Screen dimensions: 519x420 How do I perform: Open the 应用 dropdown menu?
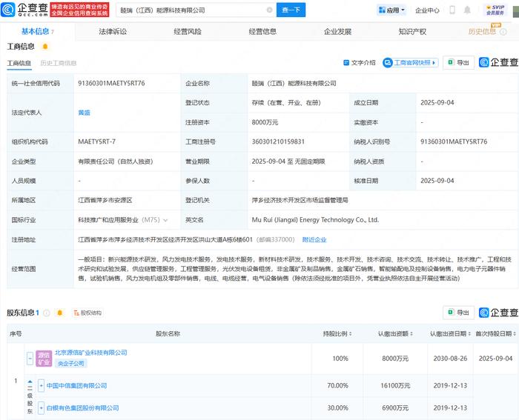tap(392, 10)
